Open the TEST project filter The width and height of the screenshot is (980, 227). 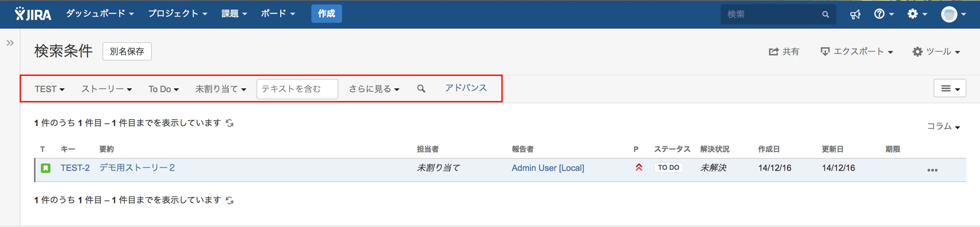(49, 89)
